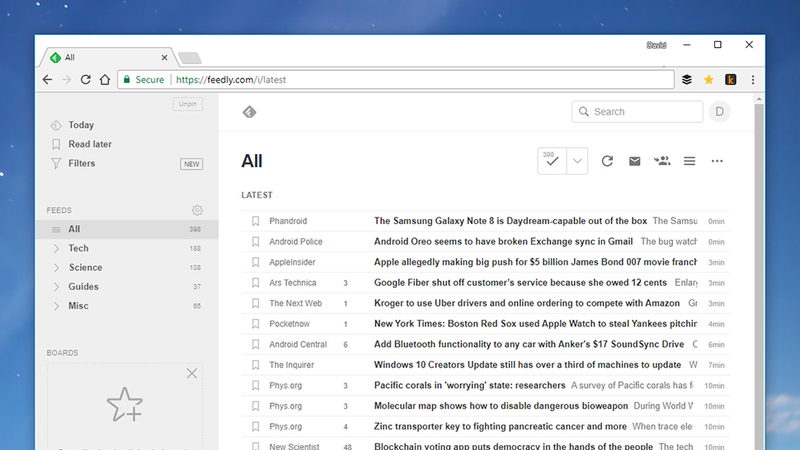
Task: Reload the page with browser refresh icon
Action: click(85, 80)
